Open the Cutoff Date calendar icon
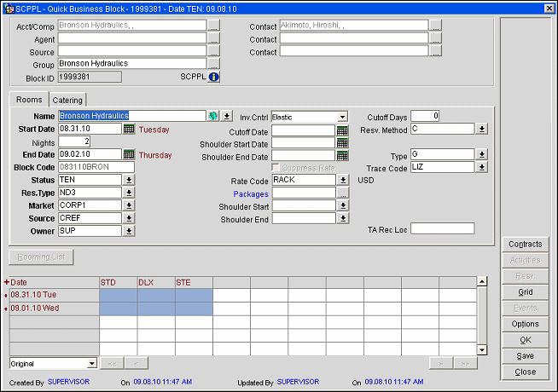558x392 pixels. [342, 131]
